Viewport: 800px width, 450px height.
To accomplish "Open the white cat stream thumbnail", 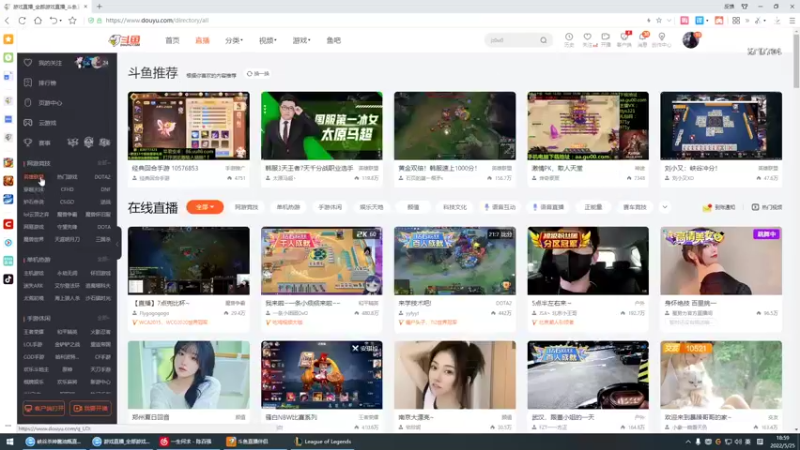I will (x=720, y=374).
